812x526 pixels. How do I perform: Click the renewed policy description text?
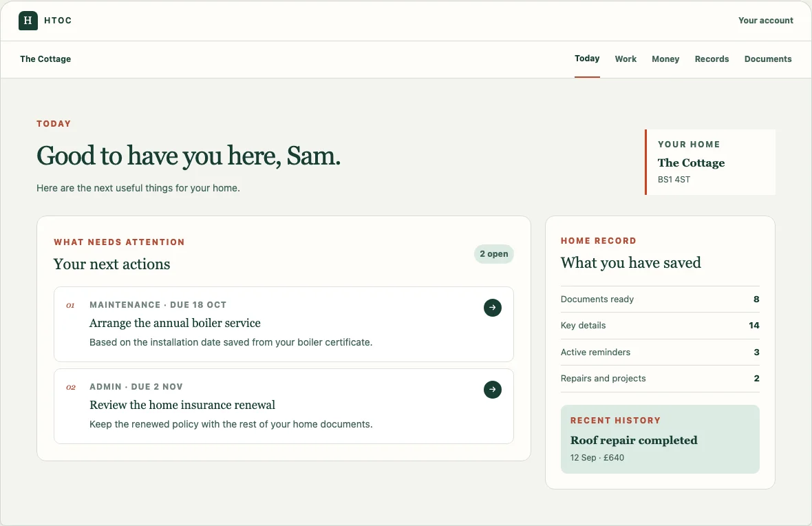(x=231, y=424)
